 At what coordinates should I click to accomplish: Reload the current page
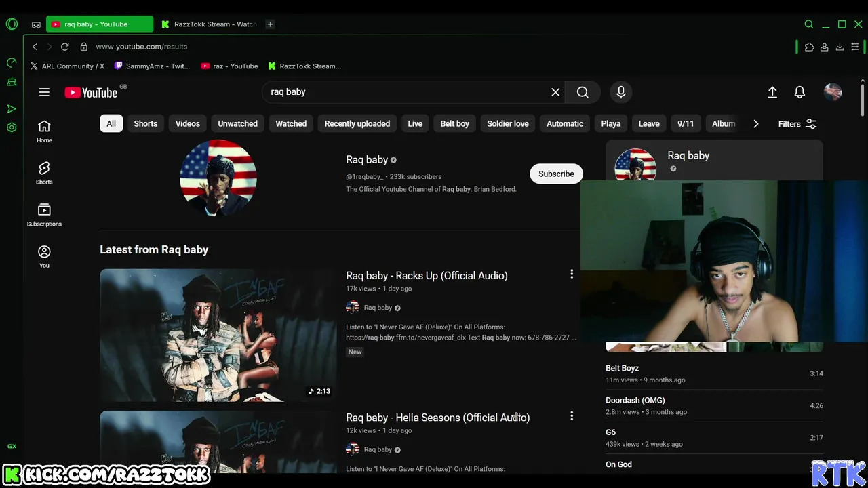64,47
